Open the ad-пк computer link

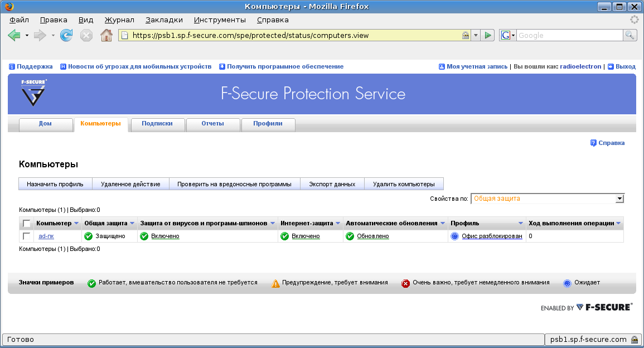pos(46,236)
